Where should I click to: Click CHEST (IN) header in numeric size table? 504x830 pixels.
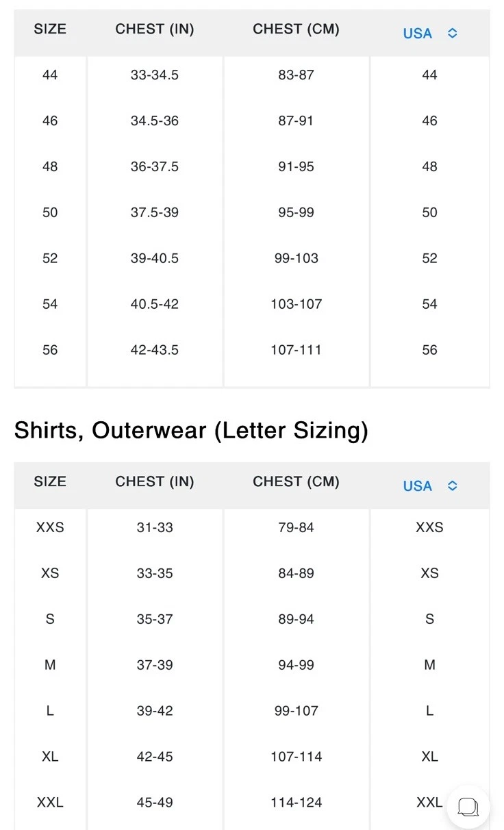[155, 29]
